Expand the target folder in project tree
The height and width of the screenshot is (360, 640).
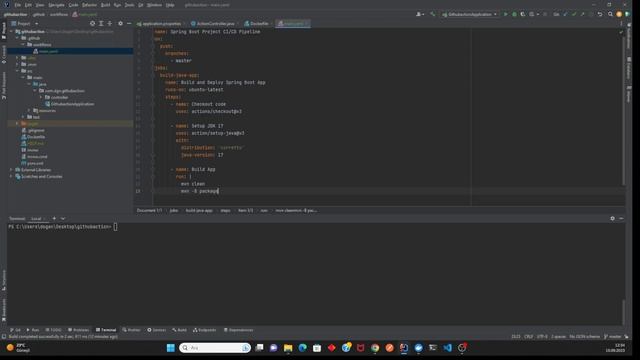click(18, 123)
